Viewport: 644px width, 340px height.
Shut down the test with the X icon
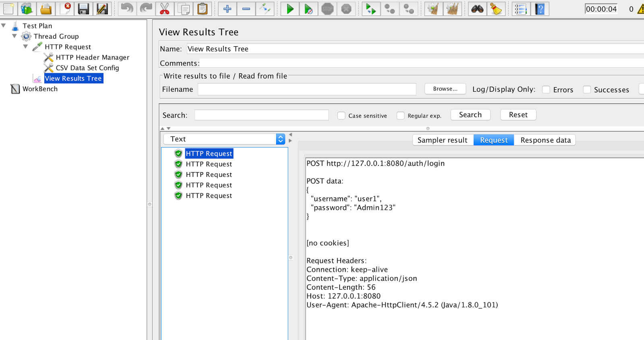(x=347, y=8)
